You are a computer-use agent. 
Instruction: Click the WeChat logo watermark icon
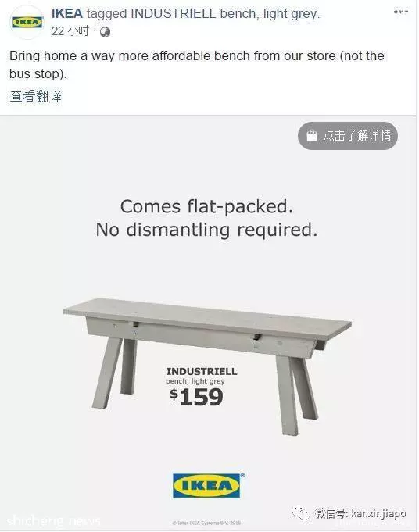tap(300, 513)
